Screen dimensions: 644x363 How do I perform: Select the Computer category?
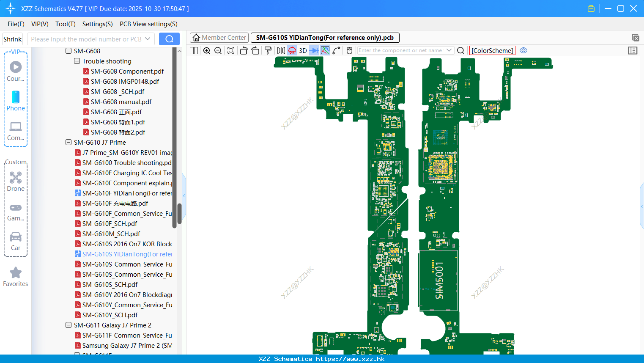(x=16, y=131)
